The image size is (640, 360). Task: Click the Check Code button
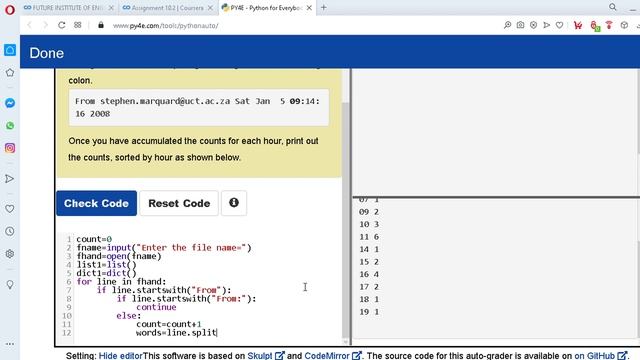coord(96,203)
